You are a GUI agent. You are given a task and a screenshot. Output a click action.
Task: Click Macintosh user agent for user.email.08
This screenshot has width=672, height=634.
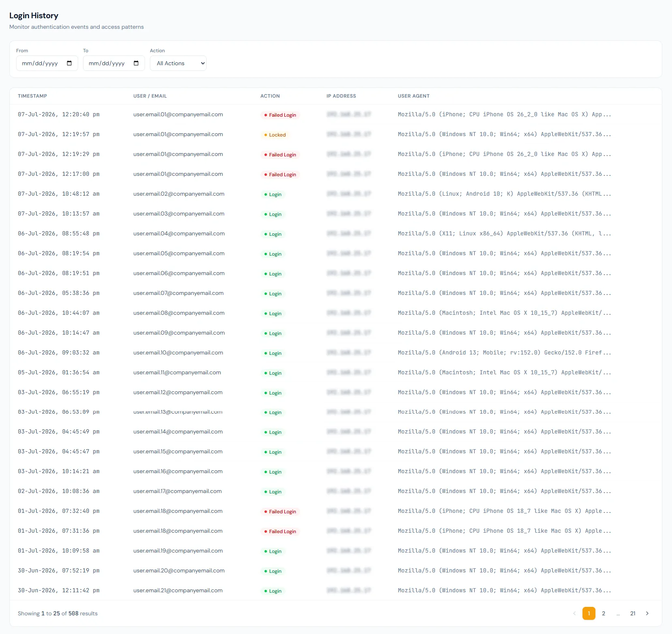(504, 313)
